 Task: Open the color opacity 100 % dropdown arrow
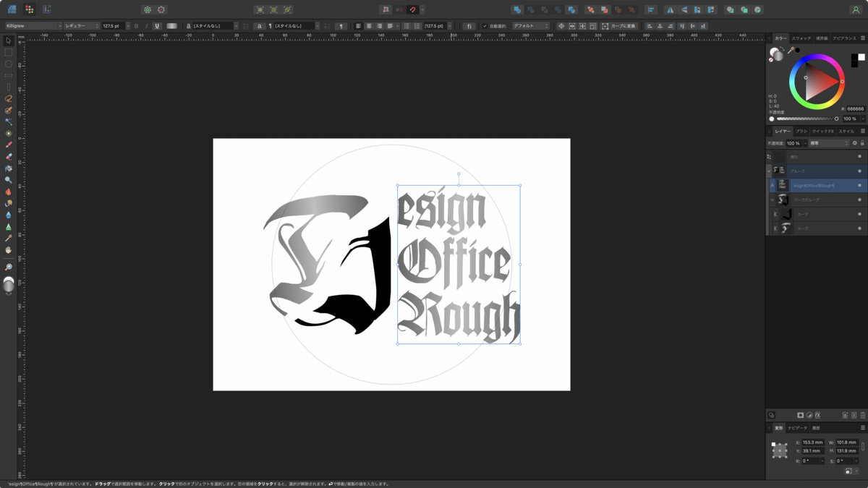862,119
